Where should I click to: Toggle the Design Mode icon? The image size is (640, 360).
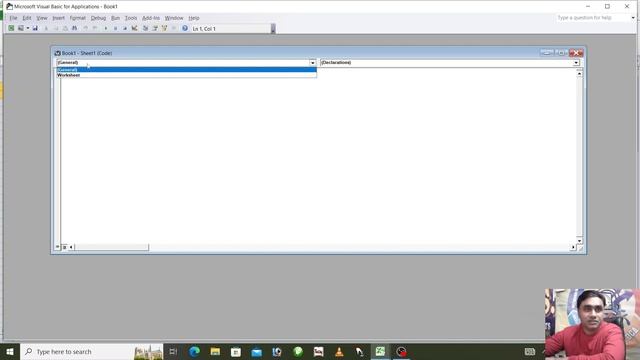[134, 28]
